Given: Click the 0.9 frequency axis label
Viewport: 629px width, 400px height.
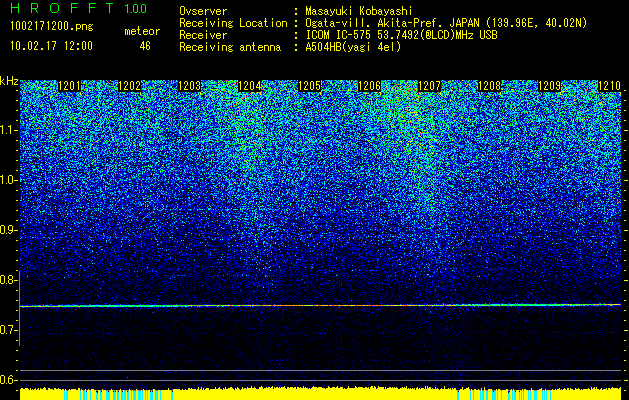Looking at the screenshot, I should click(8, 230).
